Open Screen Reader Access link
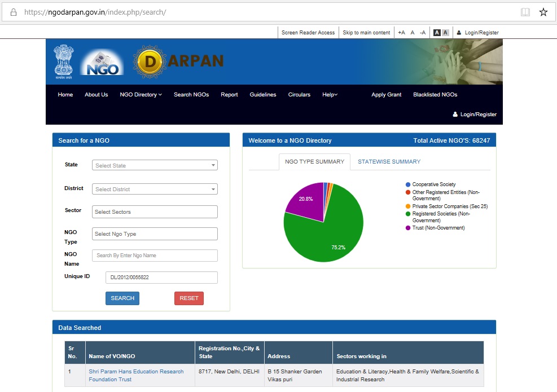This screenshot has height=392, width=557. pos(308,33)
